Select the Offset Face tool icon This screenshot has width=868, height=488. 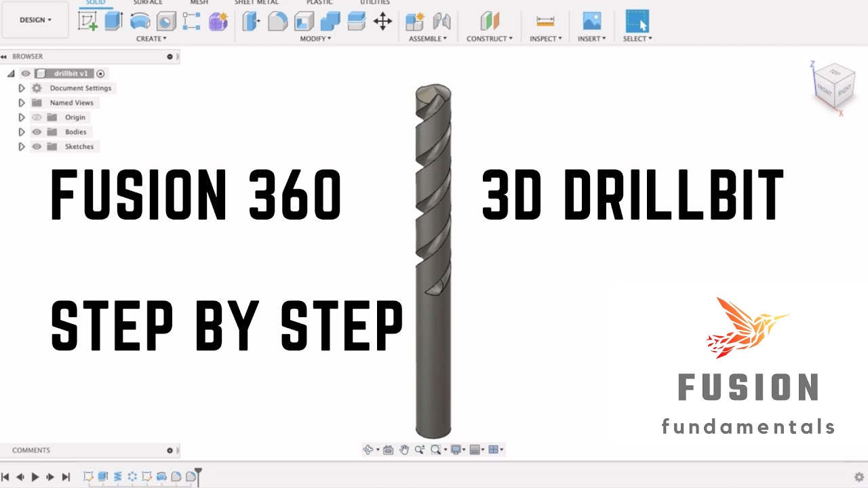click(356, 21)
